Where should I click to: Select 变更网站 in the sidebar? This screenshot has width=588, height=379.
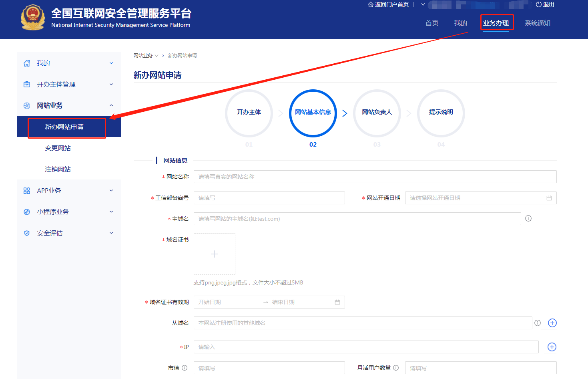coord(58,148)
